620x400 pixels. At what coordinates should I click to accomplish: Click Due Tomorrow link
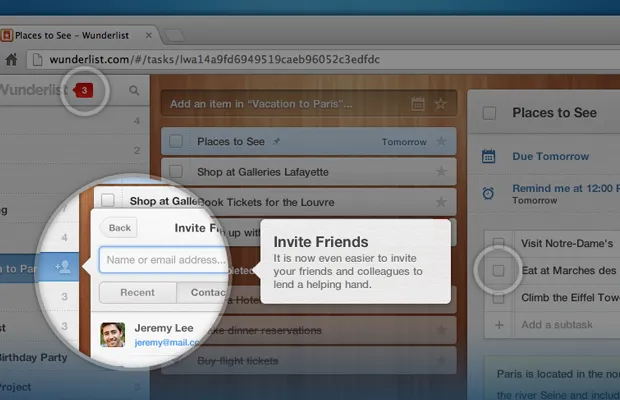click(x=551, y=156)
